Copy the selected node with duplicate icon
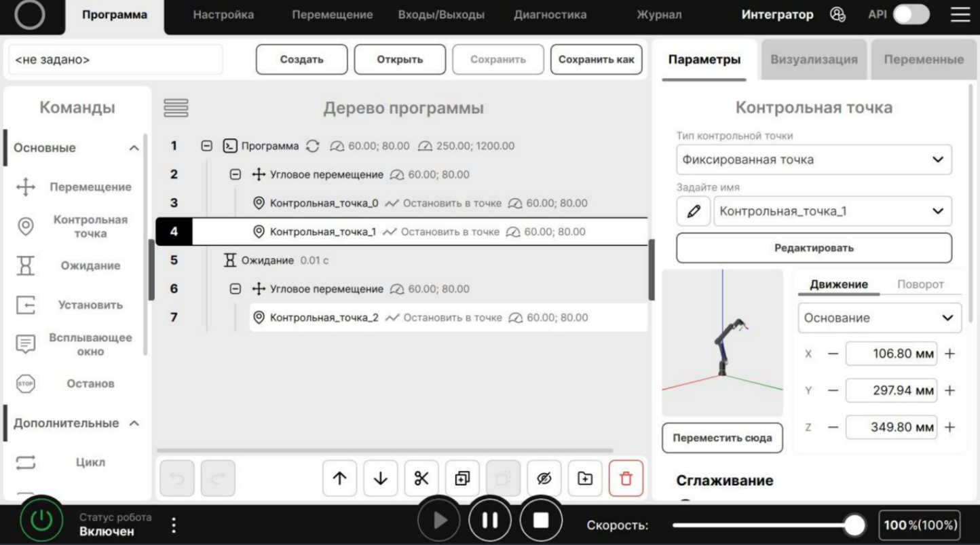Screen dimensions: 980x545 pyautogui.click(x=462, y=478)
